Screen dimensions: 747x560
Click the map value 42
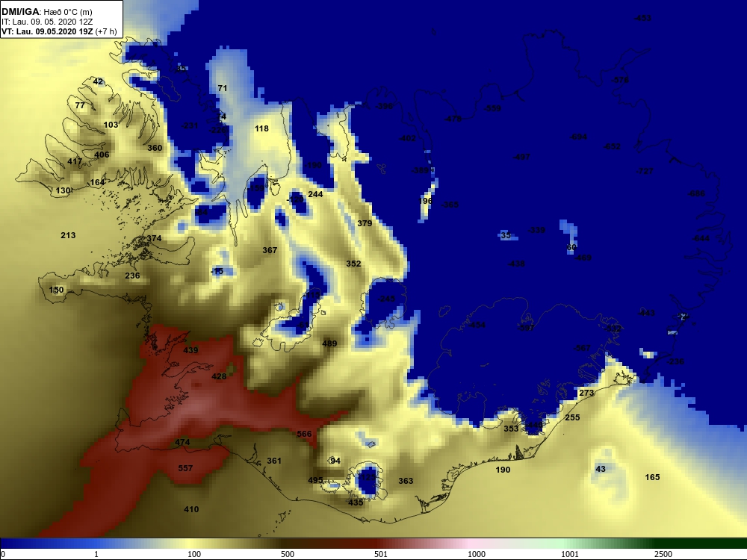coord(98,81)
